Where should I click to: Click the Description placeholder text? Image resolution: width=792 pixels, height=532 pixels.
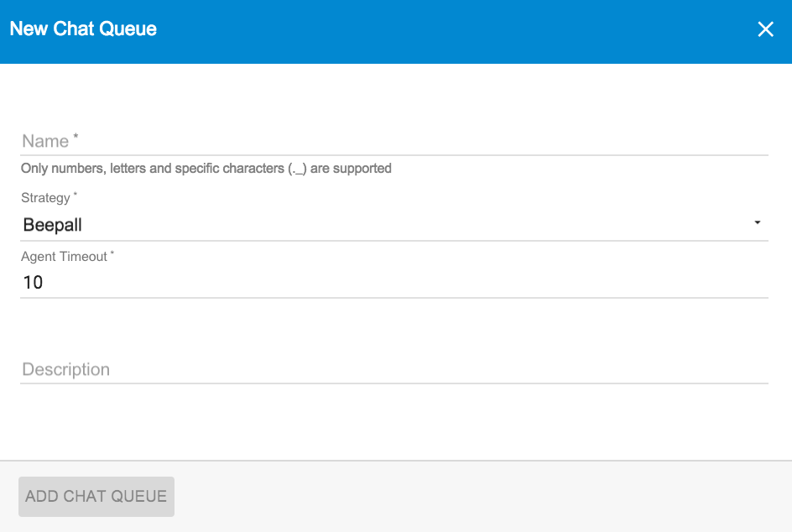click(65, 369)
